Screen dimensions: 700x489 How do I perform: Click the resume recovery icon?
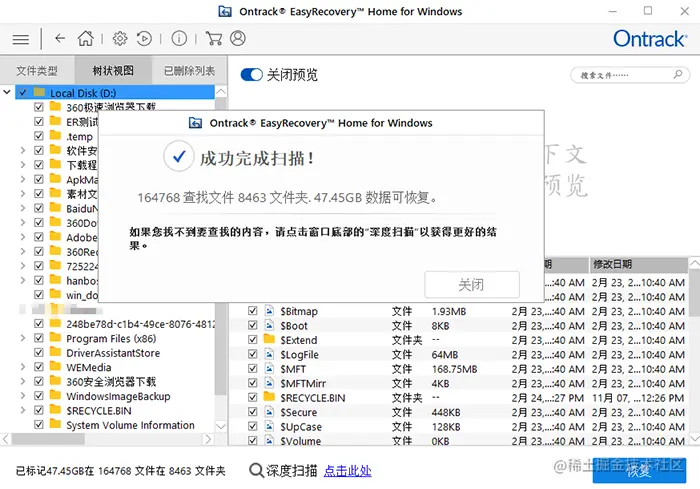pyautogui.click(x=144, y=39)
